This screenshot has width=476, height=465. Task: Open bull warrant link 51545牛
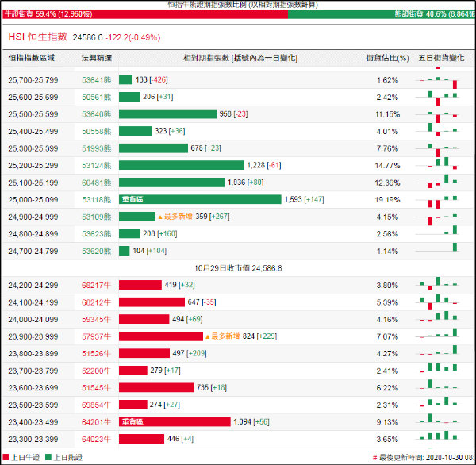tap(96, 388)
